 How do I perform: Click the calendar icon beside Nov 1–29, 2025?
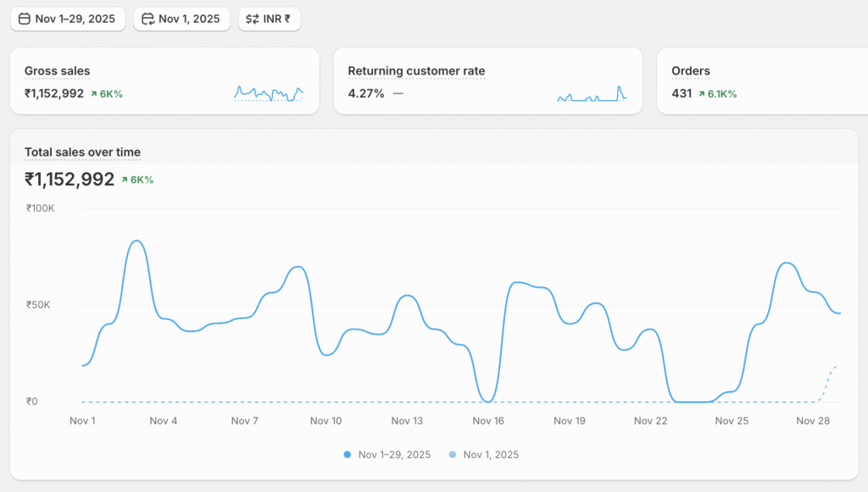coord(25,19)
